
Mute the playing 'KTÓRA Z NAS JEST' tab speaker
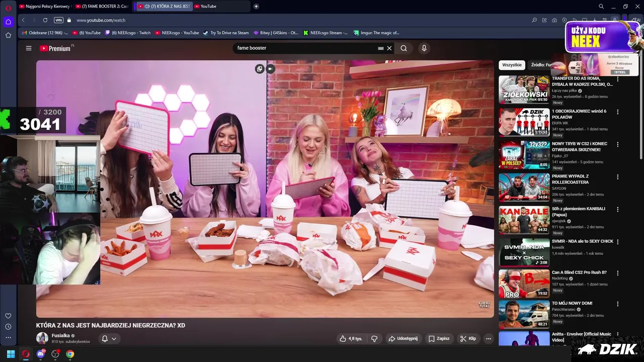click(146, 6)
